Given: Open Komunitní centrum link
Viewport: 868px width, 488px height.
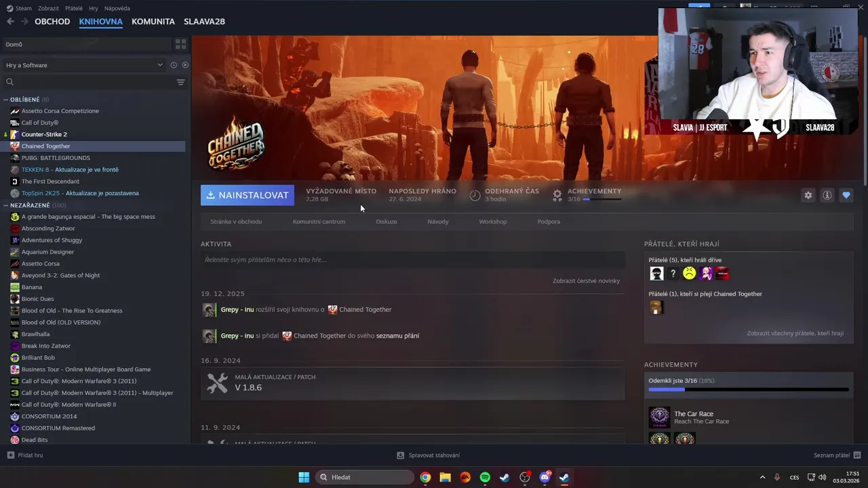Looking at the screenshot, I should point(319,222).
